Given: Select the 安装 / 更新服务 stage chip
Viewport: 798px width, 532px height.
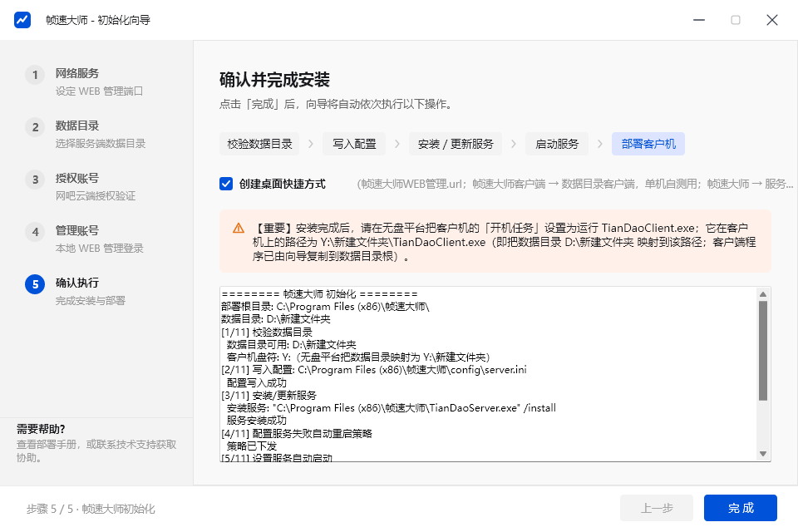Looking at the screenshot, I should 456,144.
